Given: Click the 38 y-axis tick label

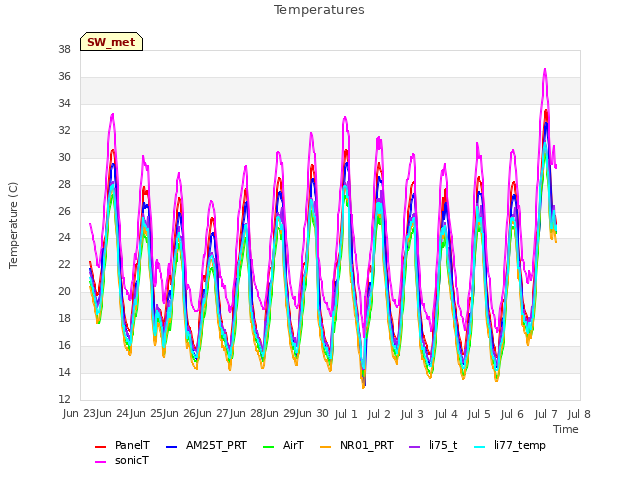Looking at the screenshot, I should (64, 49).
